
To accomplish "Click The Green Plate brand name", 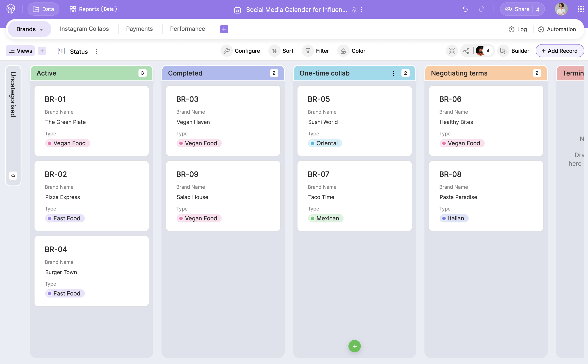I will [x=65, y=122].
